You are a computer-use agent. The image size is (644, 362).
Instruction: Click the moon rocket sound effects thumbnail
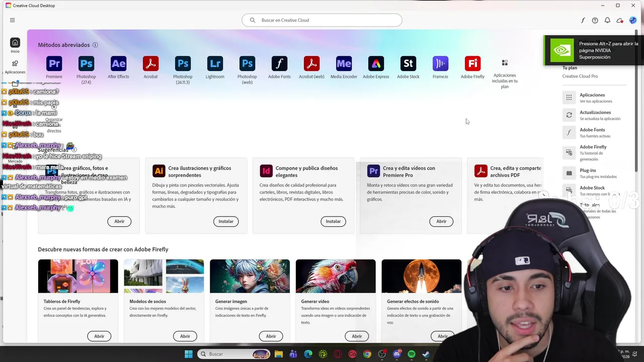[422, 276]
